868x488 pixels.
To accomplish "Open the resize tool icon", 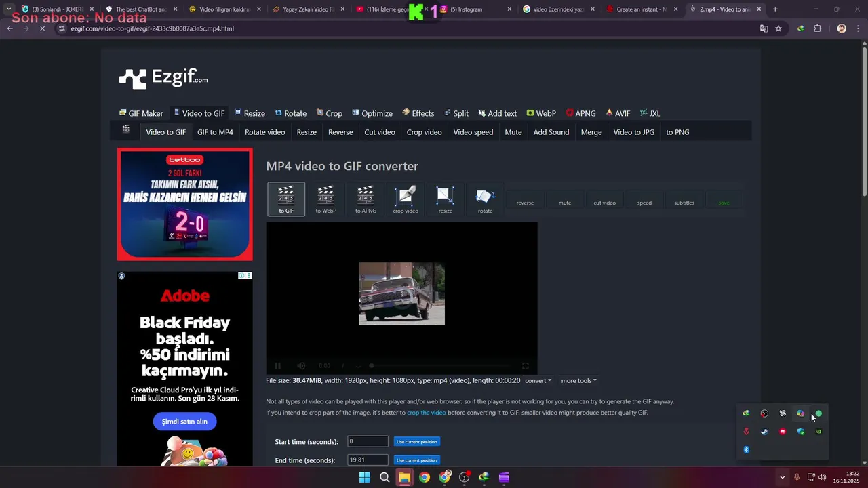I will click(445, 199).
